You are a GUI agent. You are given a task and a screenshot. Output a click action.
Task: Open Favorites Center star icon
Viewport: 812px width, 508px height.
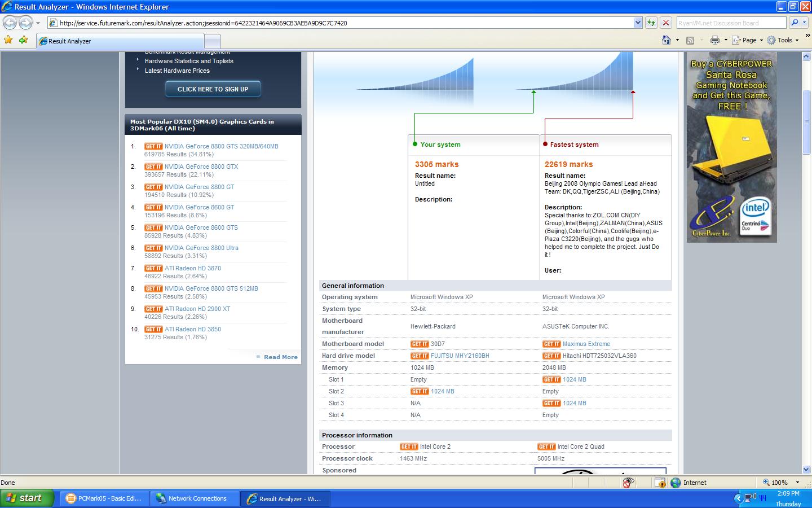pyautogui.click(x=8, y=40)
